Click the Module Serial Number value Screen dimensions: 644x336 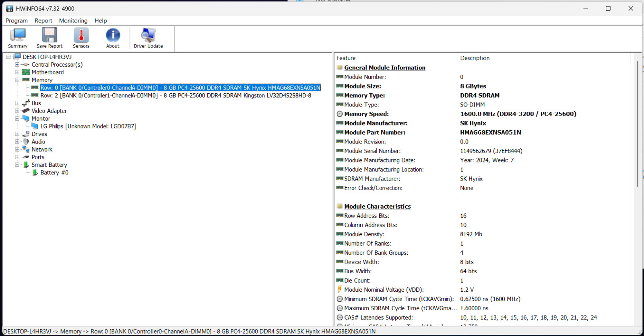(491, 151)
